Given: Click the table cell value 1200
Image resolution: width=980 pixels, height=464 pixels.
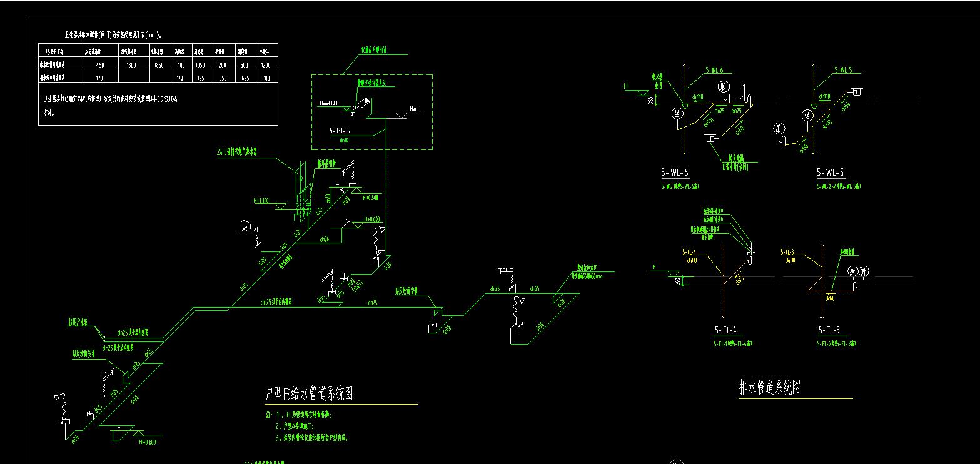Looking at the screenshot, I should pyautogui.click(x=266, y=65).
